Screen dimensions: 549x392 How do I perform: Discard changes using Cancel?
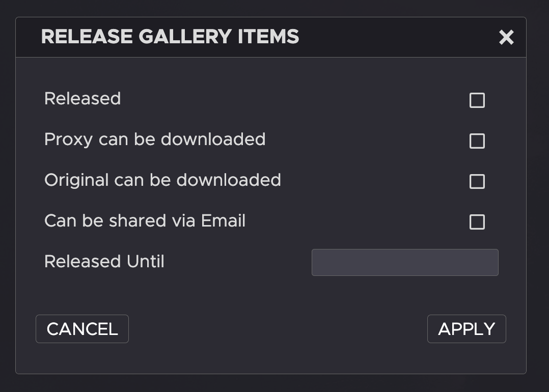pos(82,329)
